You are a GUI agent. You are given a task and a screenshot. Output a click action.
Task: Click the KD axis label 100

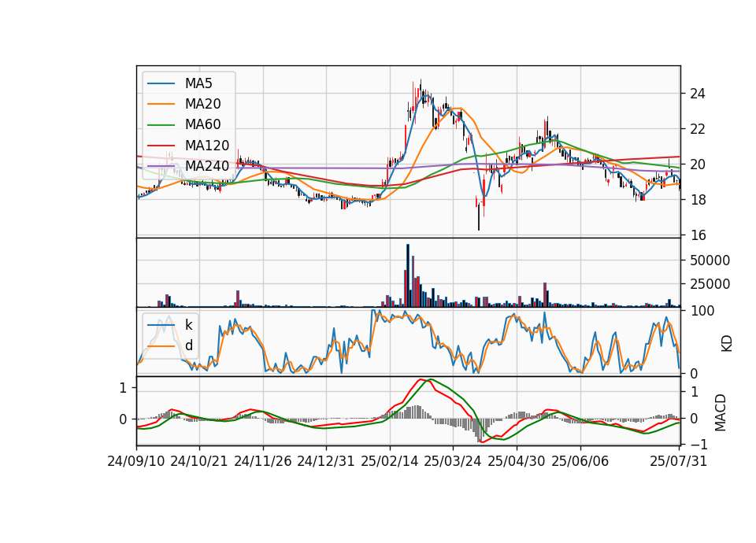coord(702,311)
